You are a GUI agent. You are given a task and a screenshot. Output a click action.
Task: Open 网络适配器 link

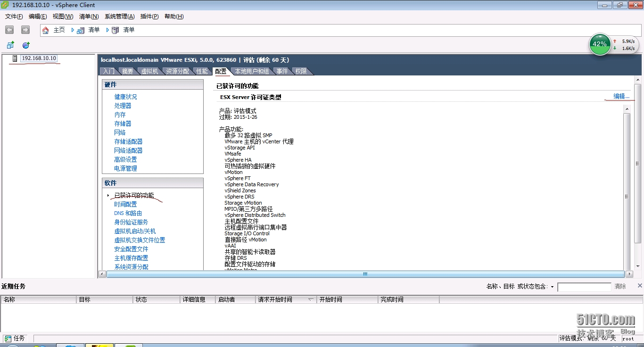(x=128, y=150)
